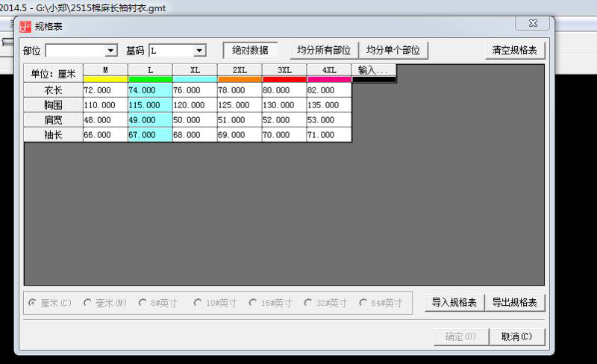This screenshot has width=597, height=364.
Task: Click cell 48.000 in 肩宽 row
Action: pyautogui.click(x=105, y=120)
